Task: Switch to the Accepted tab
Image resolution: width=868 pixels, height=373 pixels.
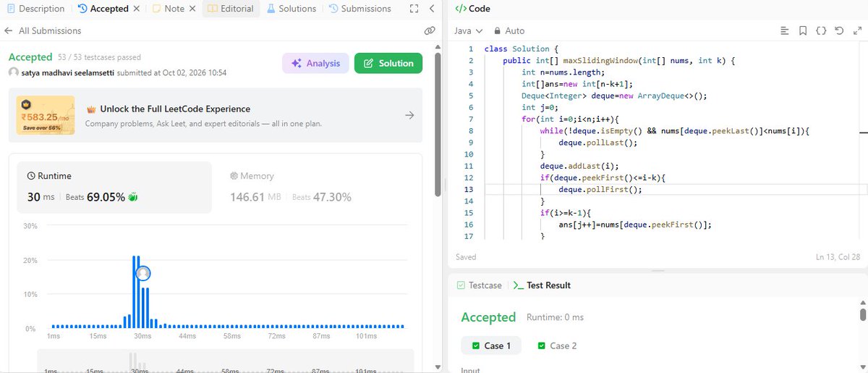Action: 103,9
